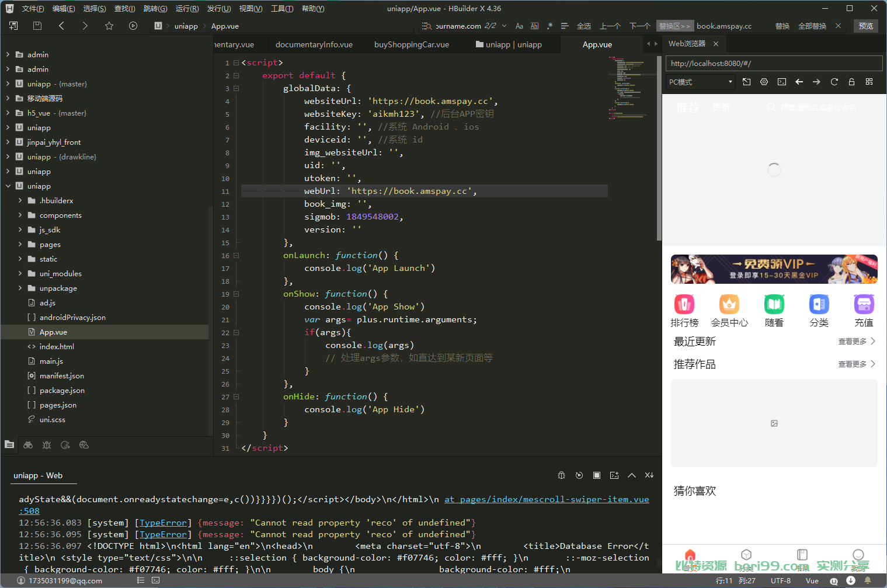Expand the jinpai_yhyl_front project

(x=8, y=142)
